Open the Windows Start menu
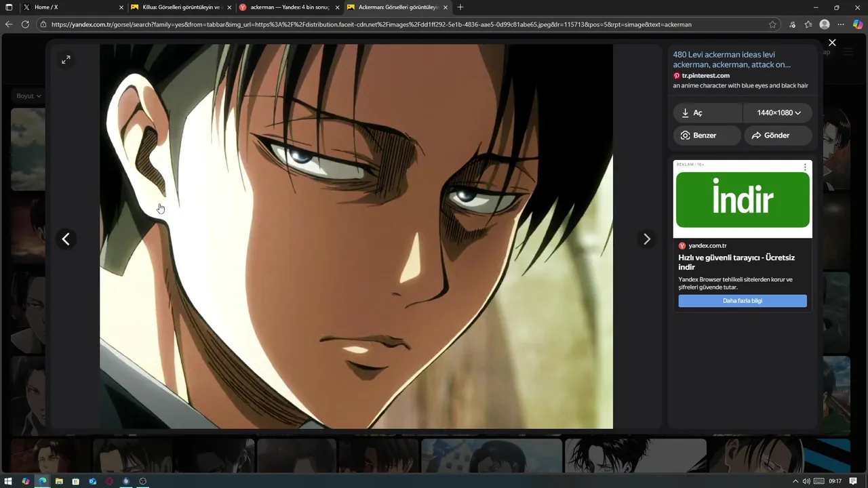 (9, 481)
